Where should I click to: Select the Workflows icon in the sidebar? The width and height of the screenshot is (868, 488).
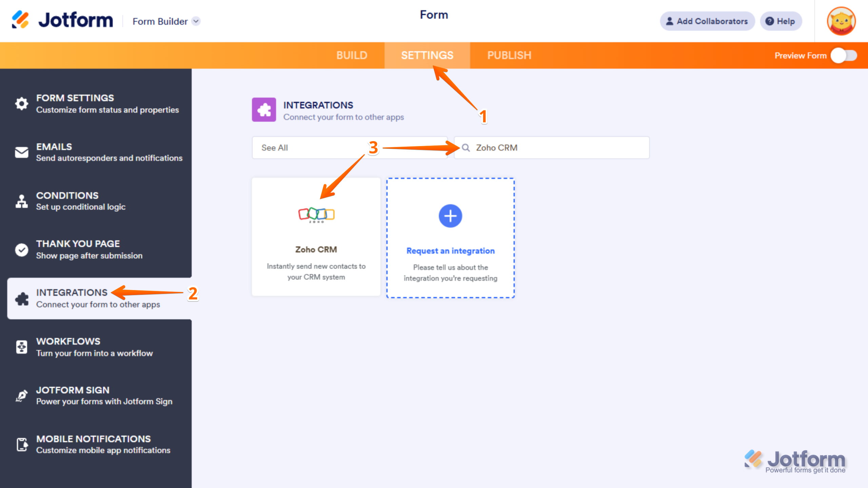[x=21, y=347]
